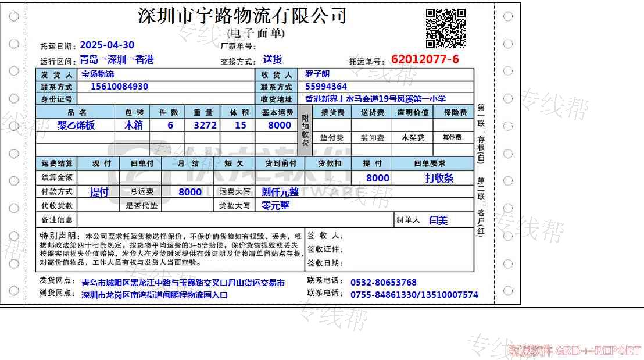Click the empty 身份证号 field

coord(166,99)
